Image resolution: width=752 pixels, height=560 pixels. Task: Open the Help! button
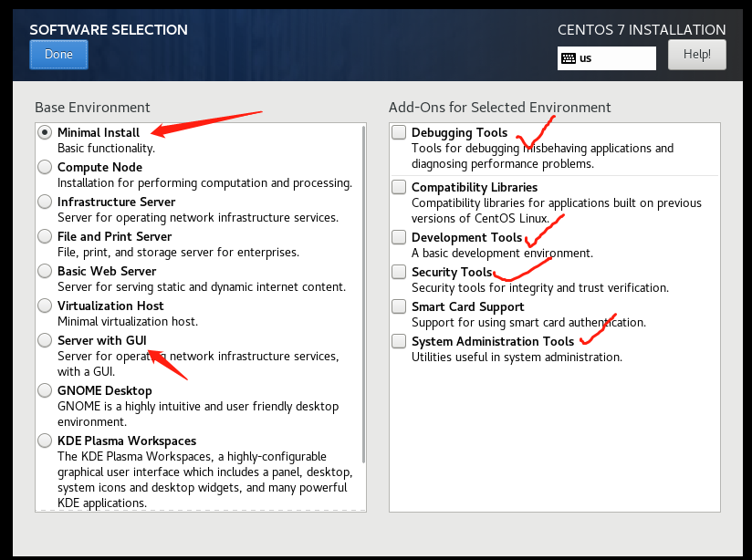696,54
